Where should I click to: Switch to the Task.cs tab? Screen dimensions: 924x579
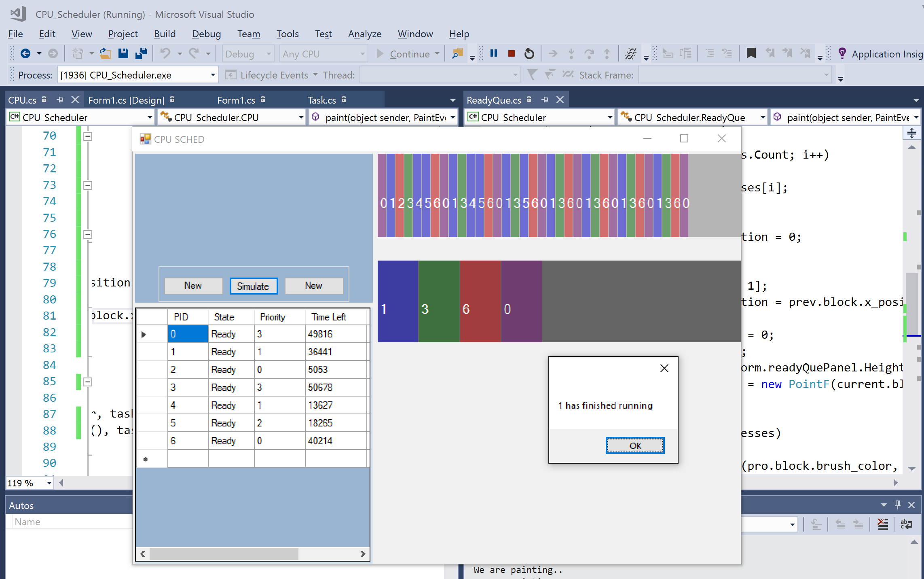(x=321, y=100)
